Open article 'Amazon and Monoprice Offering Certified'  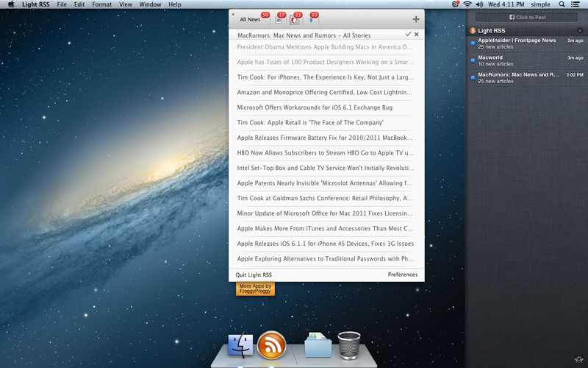click(x=324, y=92)
